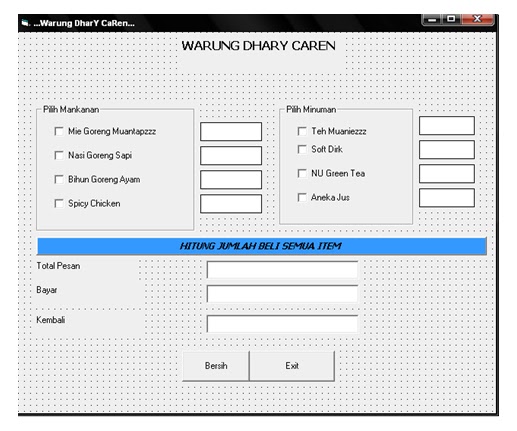Click quantity box beside Mie Goreng Muantapzzz
The image size is (517, 431).
(231, 132)
